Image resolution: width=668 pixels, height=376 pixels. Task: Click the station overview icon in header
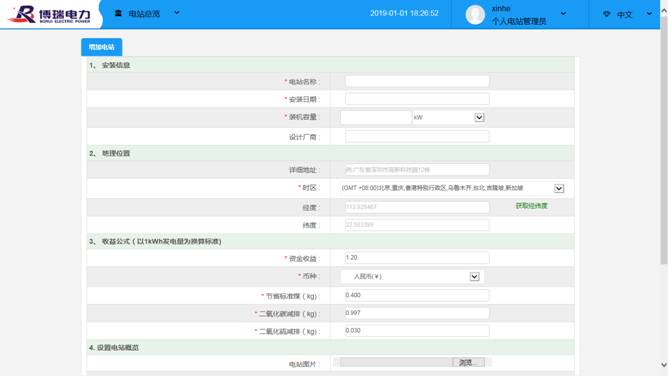[118, 13]
